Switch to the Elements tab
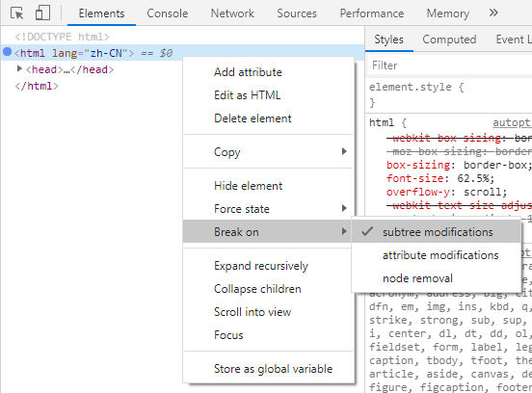532x393 pixels. [101, 13]
